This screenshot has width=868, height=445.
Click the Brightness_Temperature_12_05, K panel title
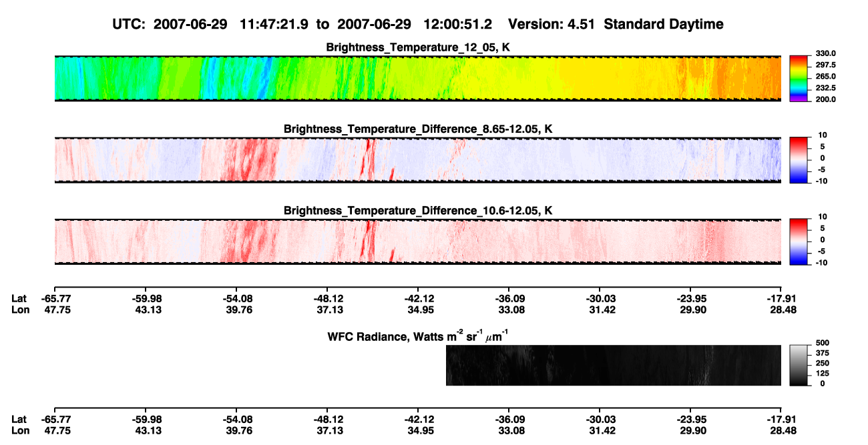pos(418,47)
